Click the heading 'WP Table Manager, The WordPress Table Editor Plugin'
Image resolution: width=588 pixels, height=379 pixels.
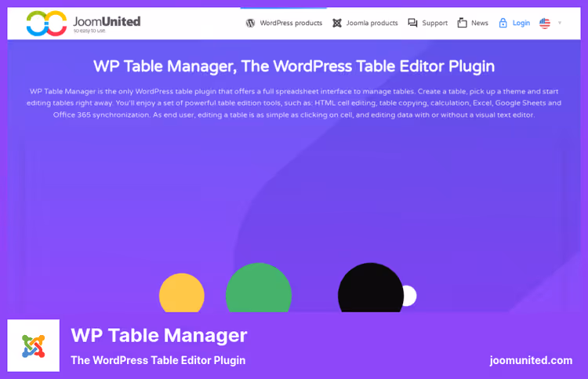coord(294,67)
